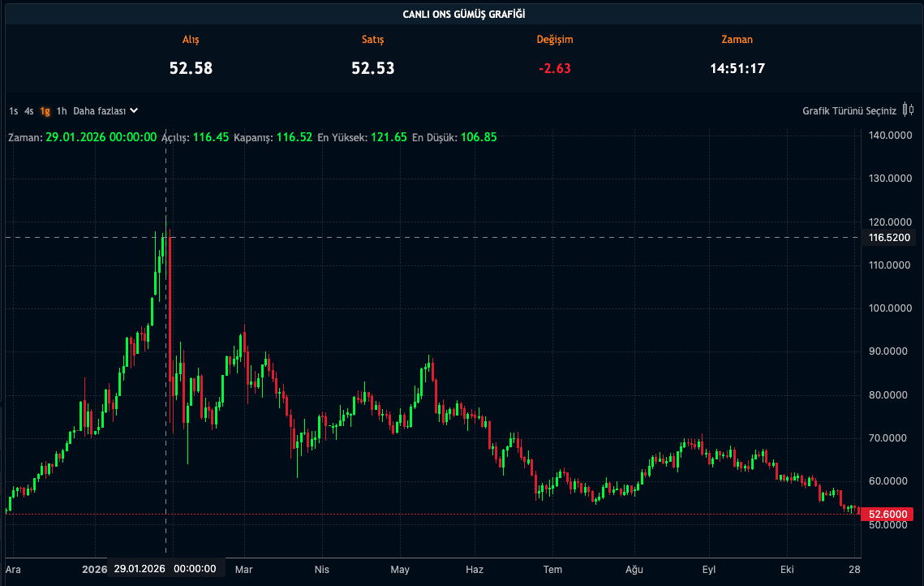Screen dimensions: 924x586
Task: Click the Eyl label on time axis
Action: click(x=709, y=570)
